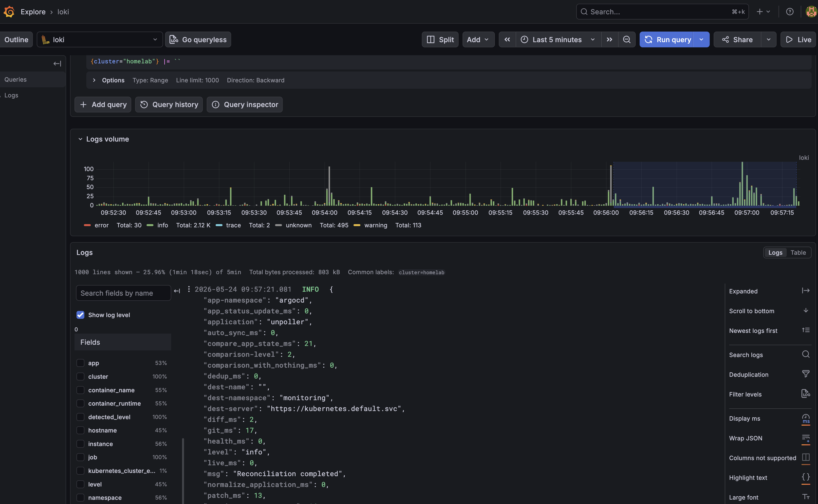The width and height of the screenshot is (818, 504).
Task: Shift time range forward with double-right arrows
Action: pos(610,40)
